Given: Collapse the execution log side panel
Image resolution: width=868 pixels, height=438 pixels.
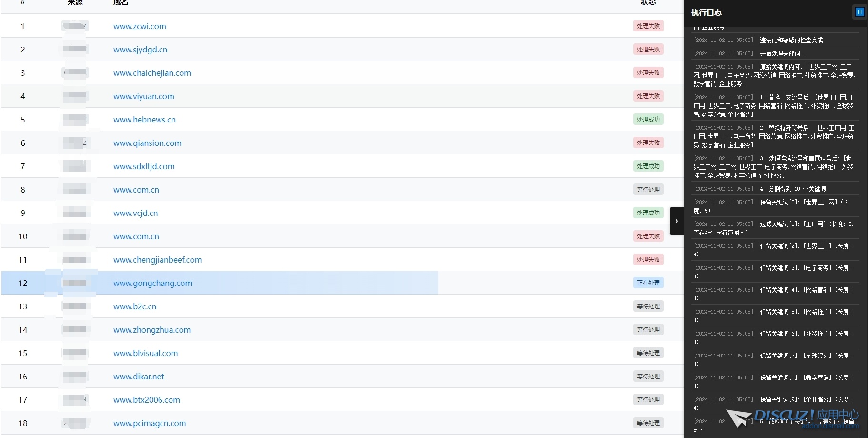Looking at the screenshot, I should (676, 221).
